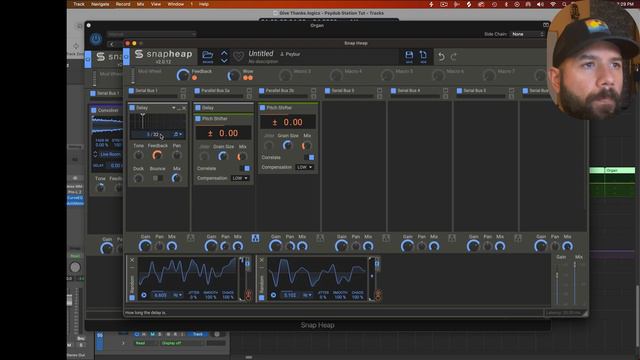Click Grain Size knob in Bus 2a Pitch Shifter
Viewport: 640px width, 360px height.
click(223, 156)
